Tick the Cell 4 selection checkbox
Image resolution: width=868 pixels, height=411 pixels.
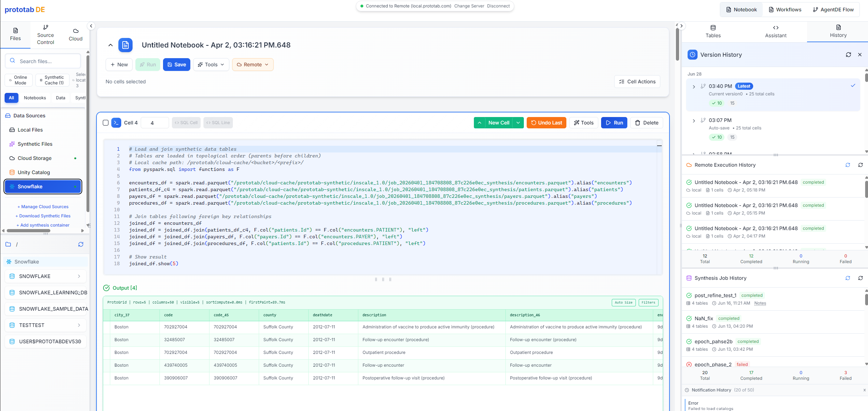[106, 123]
